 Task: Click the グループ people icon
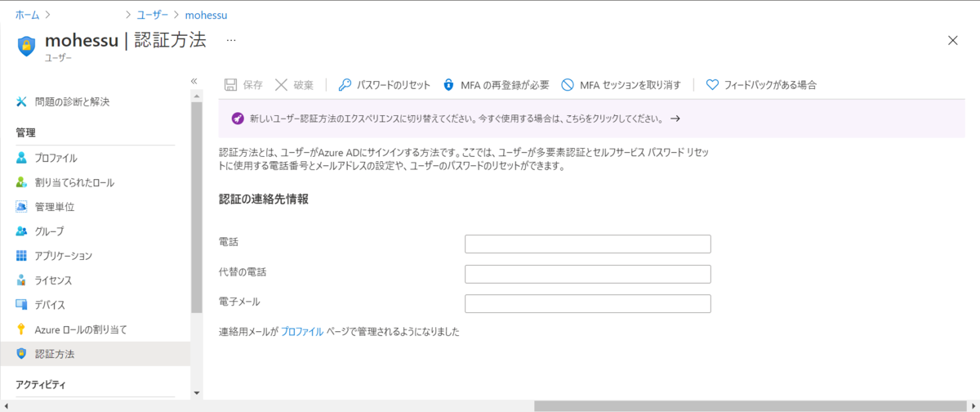click(22, 231)
